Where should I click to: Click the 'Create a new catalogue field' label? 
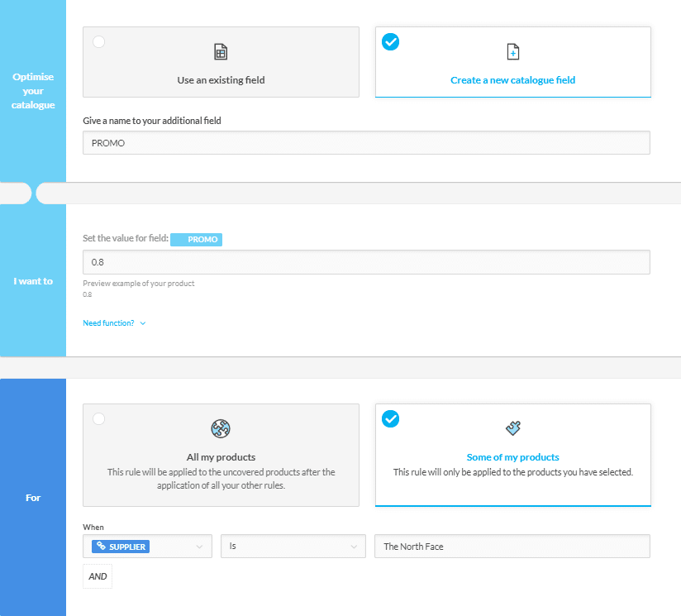click(x=513, y=80)
